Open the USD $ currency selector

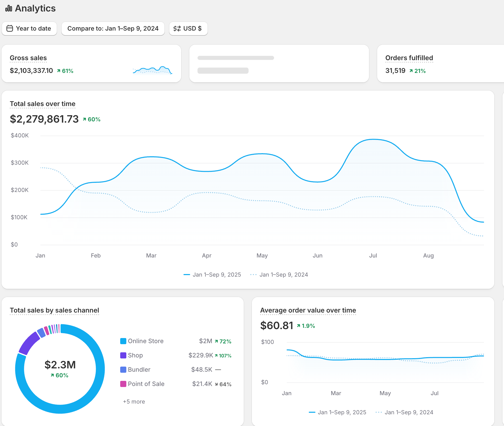point(188,28)
